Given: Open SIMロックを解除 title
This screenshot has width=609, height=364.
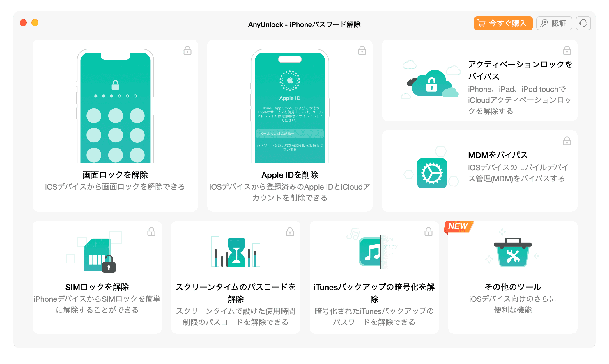Looking at the screenshot, I should 97,287.
